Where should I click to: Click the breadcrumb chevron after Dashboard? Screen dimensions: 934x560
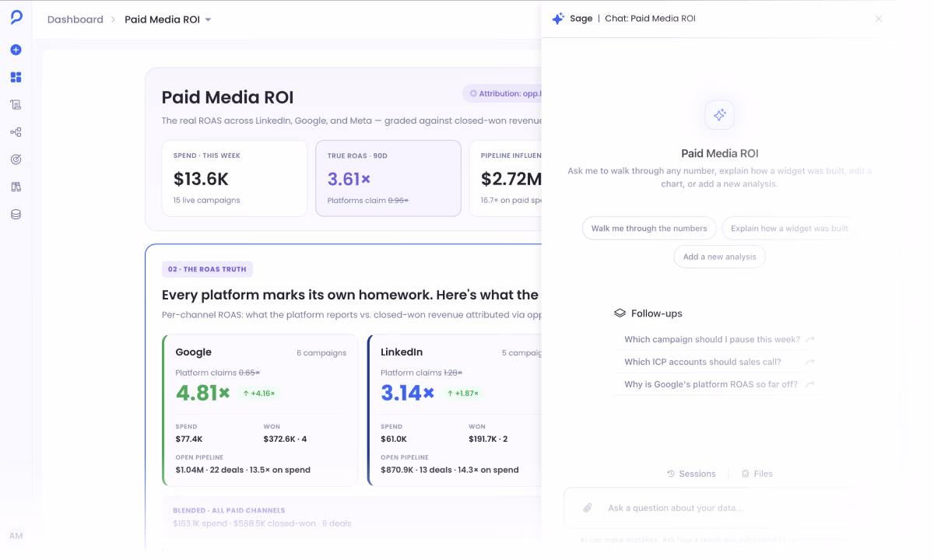pos(114,19)
